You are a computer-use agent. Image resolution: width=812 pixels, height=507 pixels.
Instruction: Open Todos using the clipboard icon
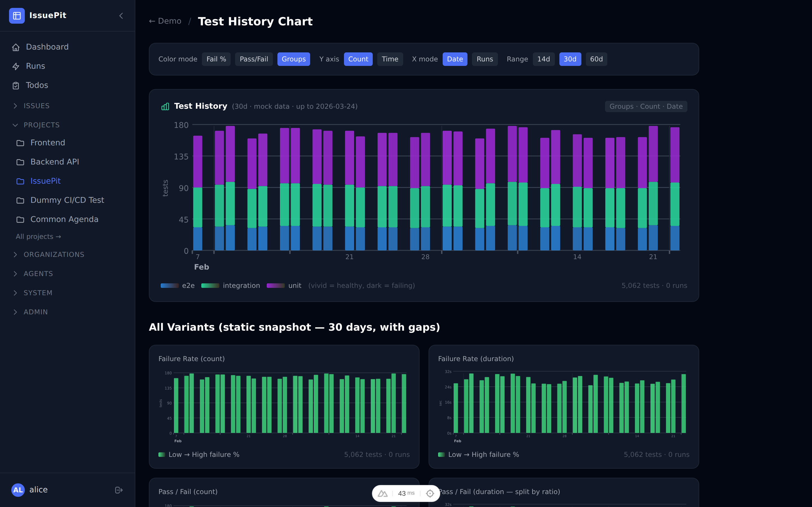point(16,85)
